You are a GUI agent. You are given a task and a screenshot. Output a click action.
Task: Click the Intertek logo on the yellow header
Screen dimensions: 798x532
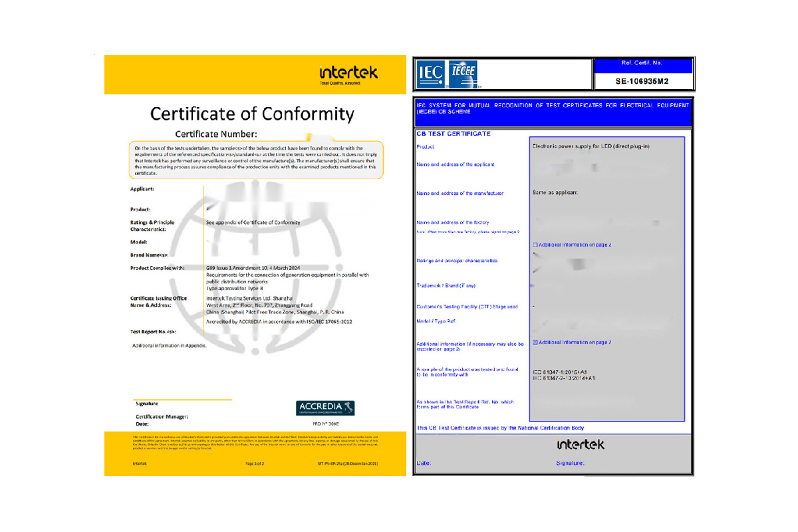click(x=348, y=74)
